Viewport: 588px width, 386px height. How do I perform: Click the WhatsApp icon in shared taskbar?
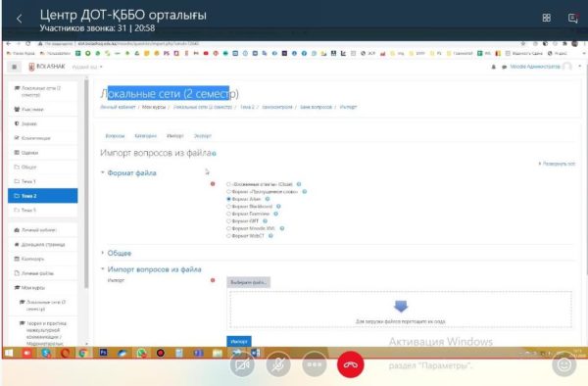[x=141, y=353]
